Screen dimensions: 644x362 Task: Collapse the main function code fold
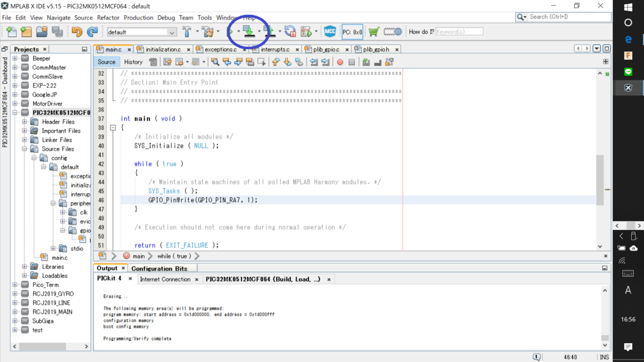click(x=113, y=128)
